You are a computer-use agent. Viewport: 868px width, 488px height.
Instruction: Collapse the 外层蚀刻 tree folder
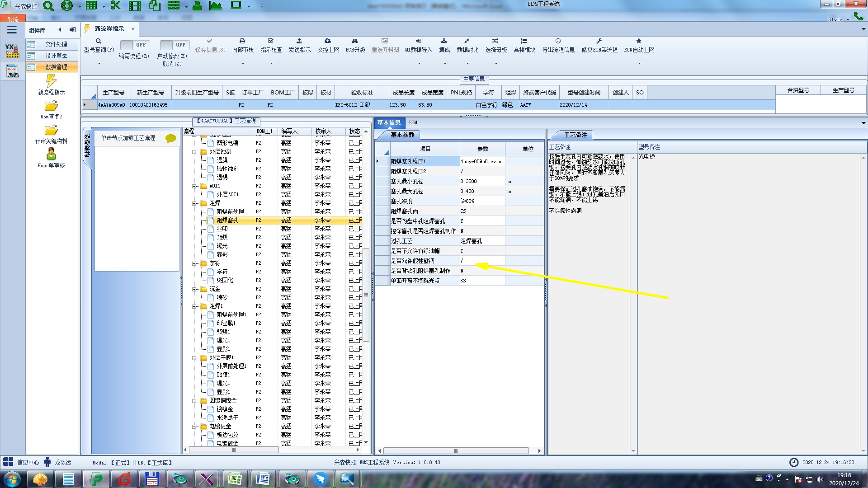tap(194, 152)
